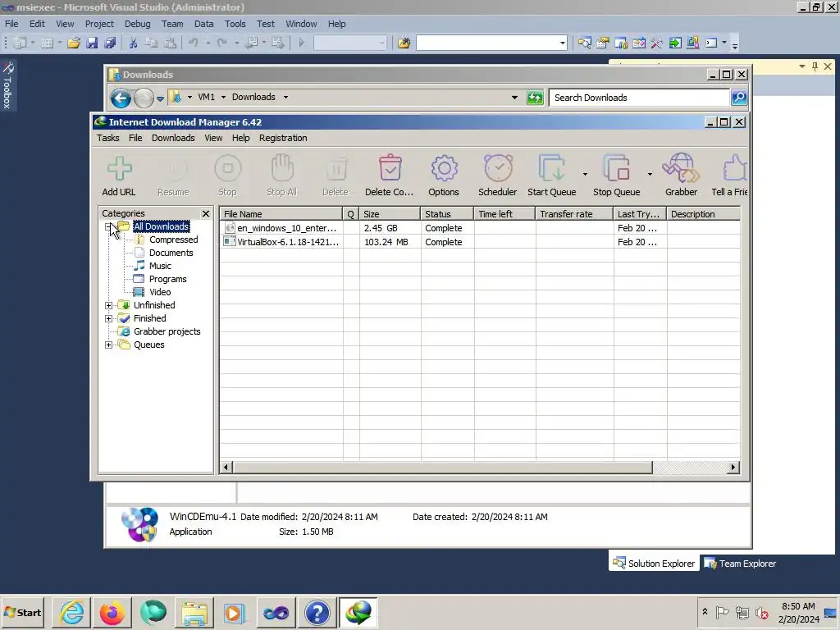Open the address bar dropdown in Downloads window
The width and height of the screenshot is (840, 630).
(514, 98)
